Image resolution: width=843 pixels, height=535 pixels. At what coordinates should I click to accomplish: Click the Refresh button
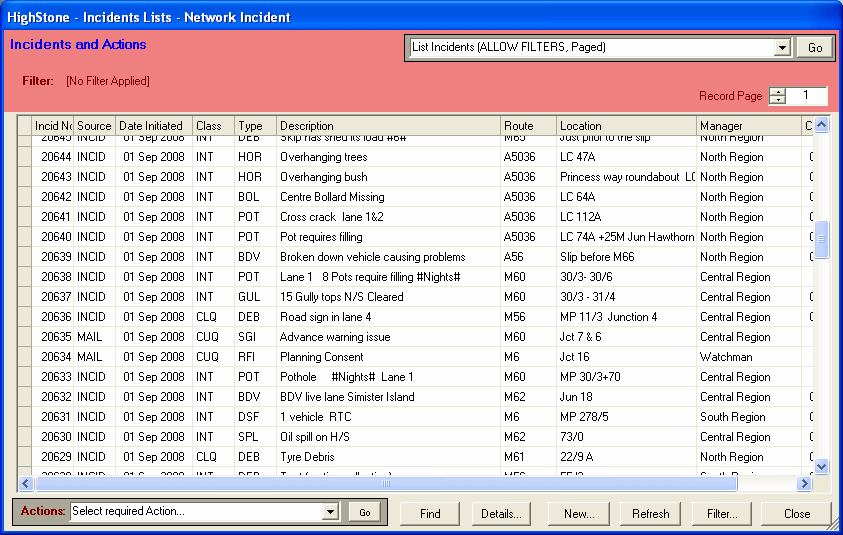click(x=650, y=513)
